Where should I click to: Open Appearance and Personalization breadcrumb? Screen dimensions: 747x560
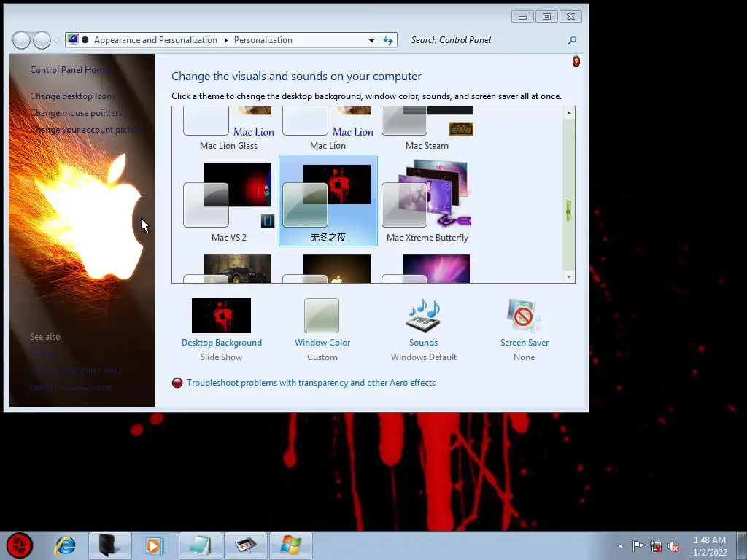155,40
